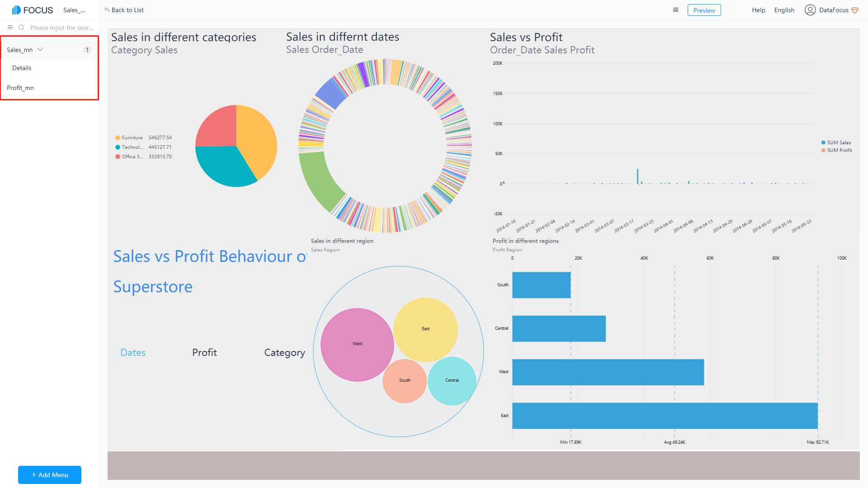Click the plus icon in Add Menu
This screenshot has height=488, width=868.
tap(33, 475)
